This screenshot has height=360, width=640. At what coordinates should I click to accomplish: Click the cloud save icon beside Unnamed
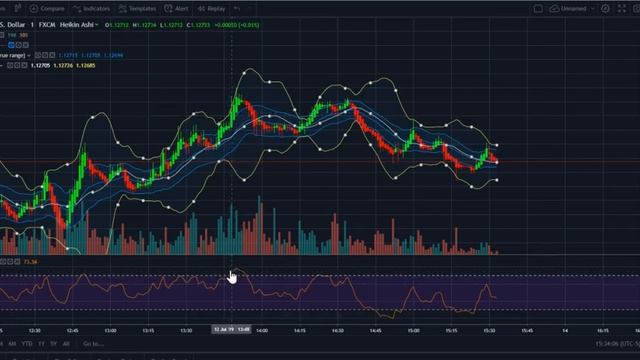[x=554, y=9]
